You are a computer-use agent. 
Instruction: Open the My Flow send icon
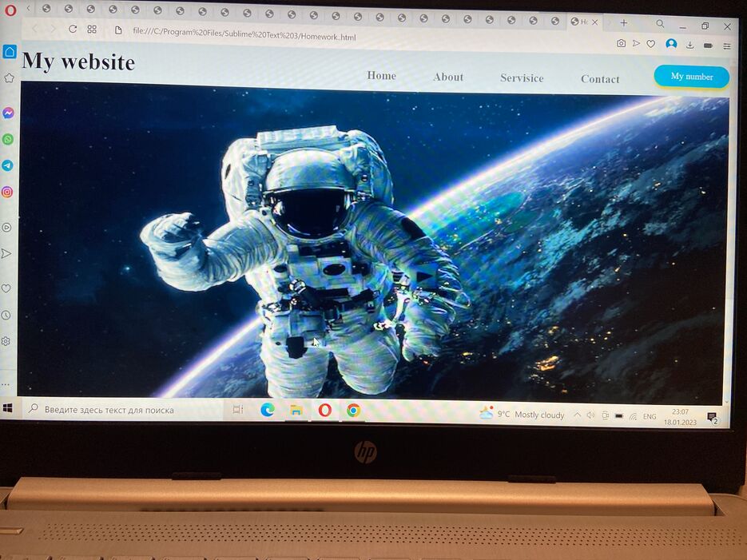(636, 43)
